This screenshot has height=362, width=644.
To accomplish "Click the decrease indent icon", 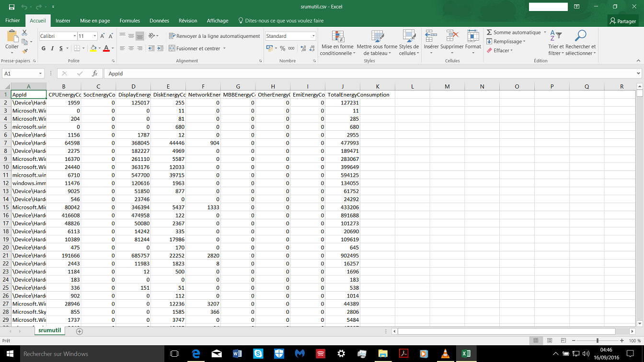I will (x=152, y=48).
